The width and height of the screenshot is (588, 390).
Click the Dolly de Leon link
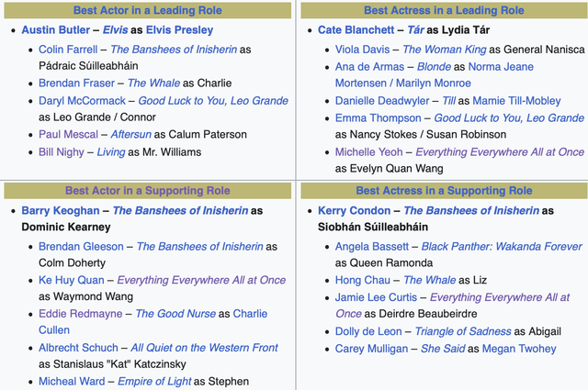tap(368, 331)
